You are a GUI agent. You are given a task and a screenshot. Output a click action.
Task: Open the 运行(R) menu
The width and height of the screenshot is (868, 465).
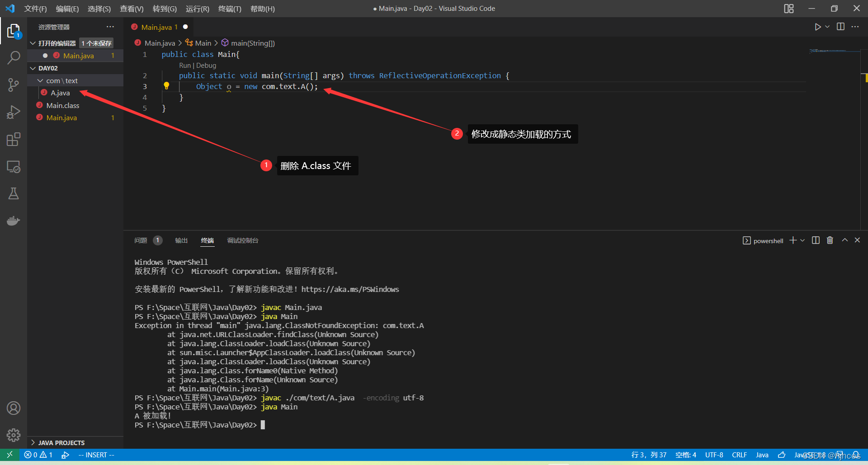198,9
